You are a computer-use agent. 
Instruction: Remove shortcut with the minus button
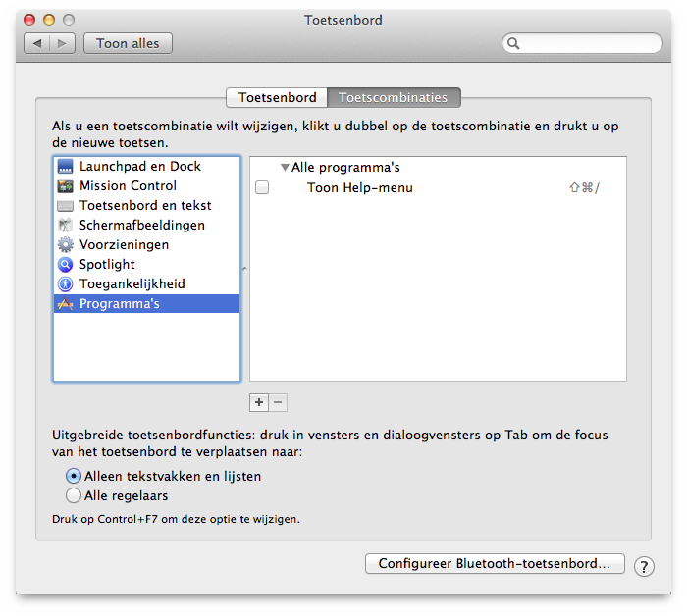coord(278,402)
